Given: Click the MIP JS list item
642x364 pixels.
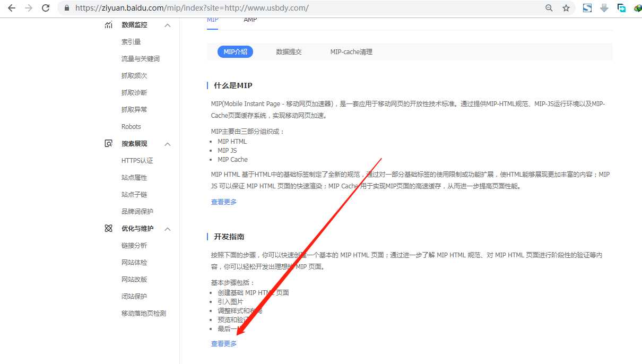Looking at the screenshot, I should tap(227, 151).
